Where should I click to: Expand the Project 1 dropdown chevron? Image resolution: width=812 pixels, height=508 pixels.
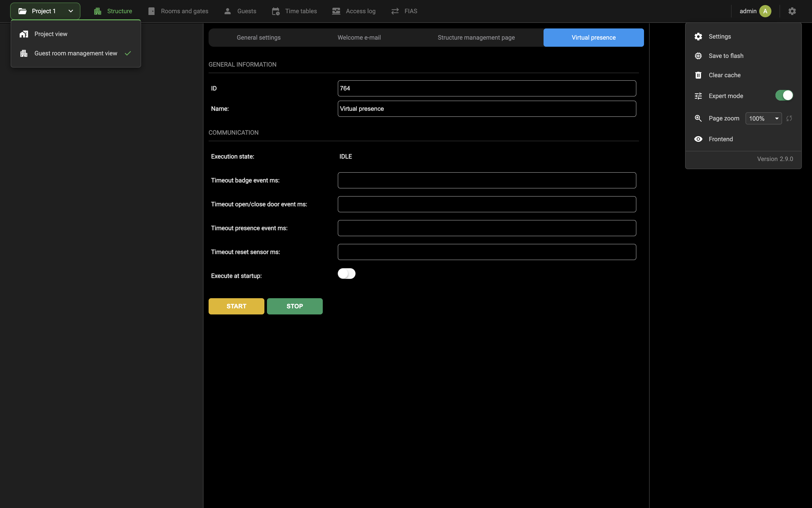71,11
